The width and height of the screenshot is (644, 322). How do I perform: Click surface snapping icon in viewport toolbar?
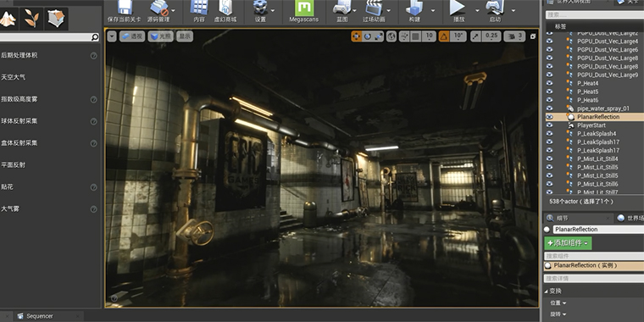pos(404,36)
